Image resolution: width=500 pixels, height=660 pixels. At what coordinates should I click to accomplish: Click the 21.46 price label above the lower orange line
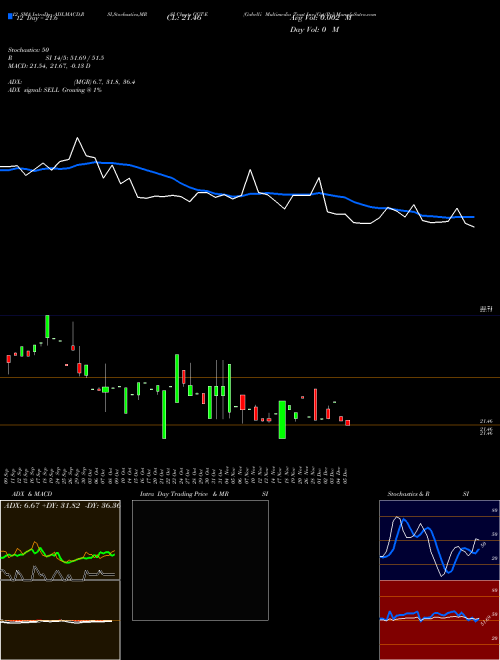(x=486, y=421)
